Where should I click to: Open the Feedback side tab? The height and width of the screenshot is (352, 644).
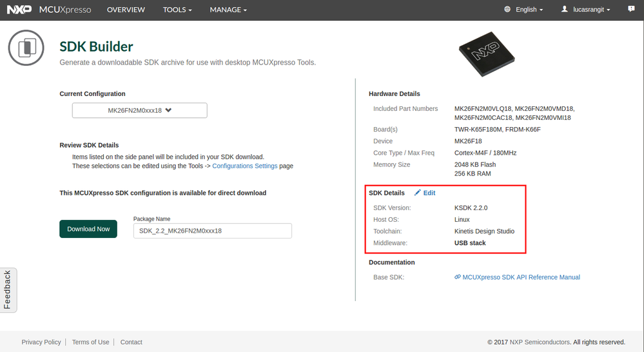click(8, 290)
